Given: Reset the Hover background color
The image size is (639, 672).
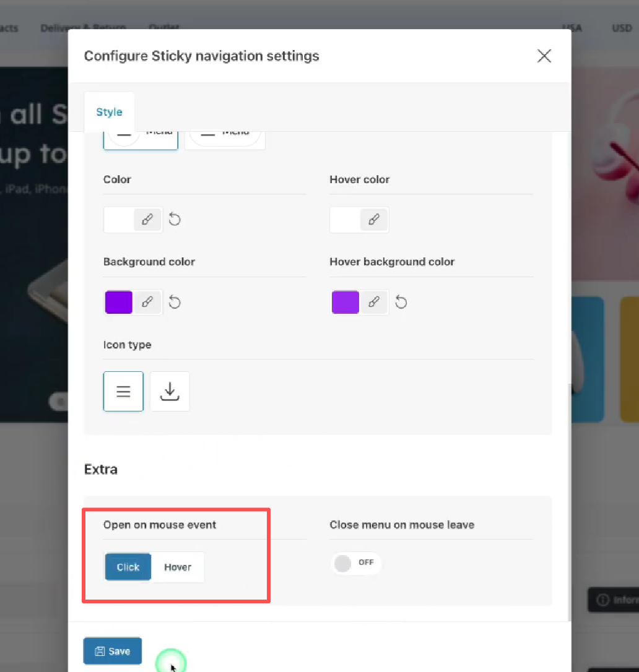Looking at the screenshot, I should tap(401, 302).
